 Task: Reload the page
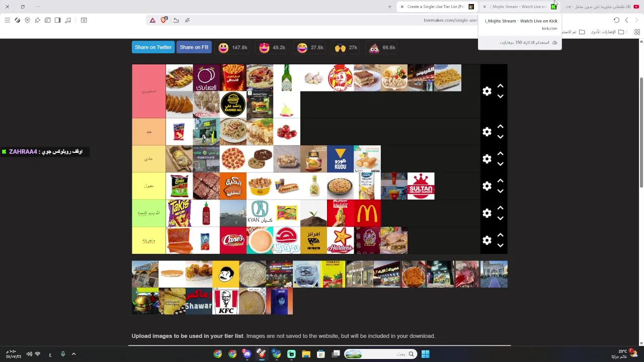pos(616,20)
